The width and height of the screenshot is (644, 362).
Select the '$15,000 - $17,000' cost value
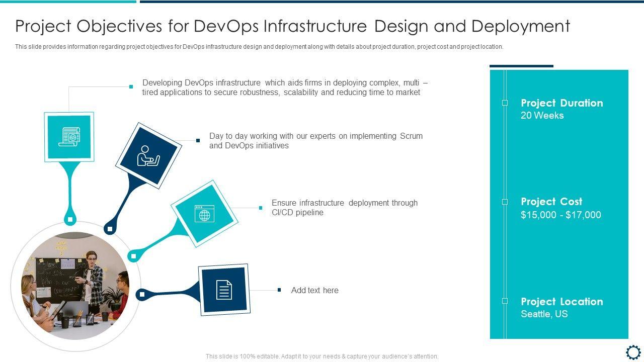coord(560,215)
